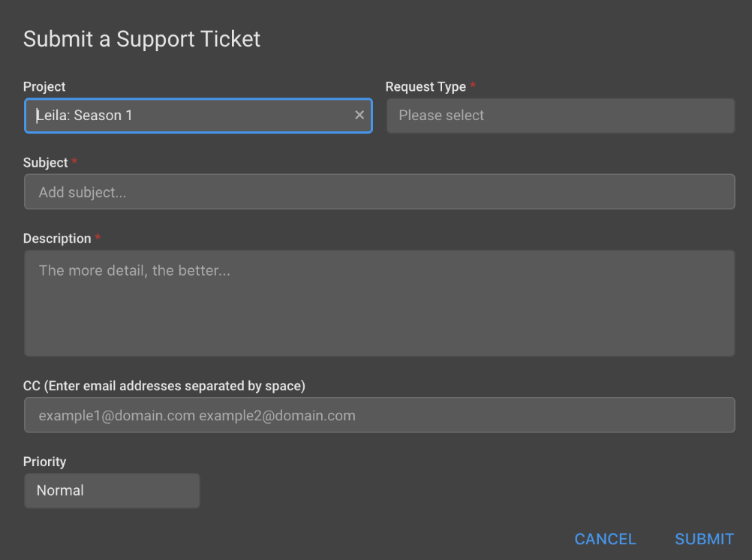Screen dimensions: 752x560
Task: Click the red asterisk next to Subject
Action: point(74,163)
